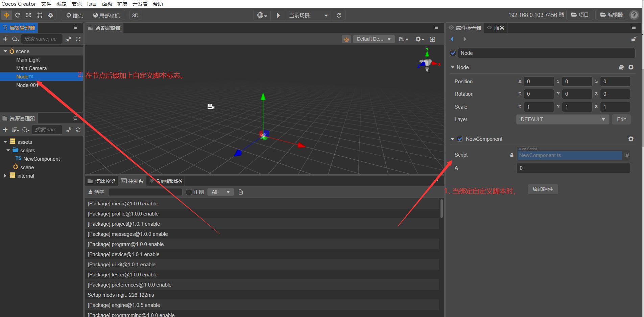Screen dimensions: 644x317
Task: Open the Layer DEFAULT dropdown
Action: coord(562,119)
